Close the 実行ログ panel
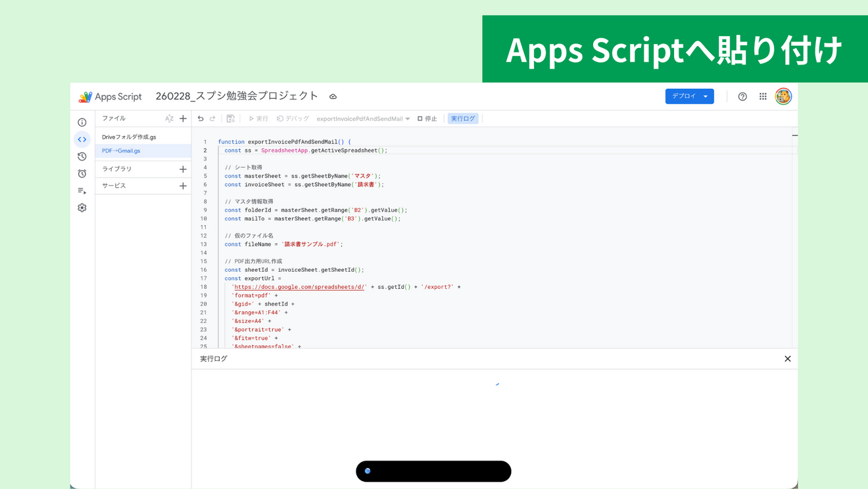The image size is (868, 489). tap(788, 359)
